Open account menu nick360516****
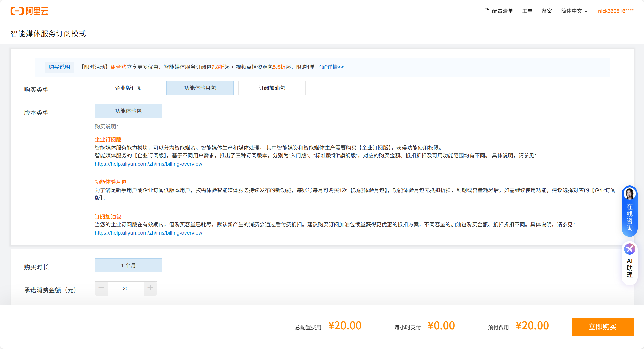The width and height of the screenshot is (644, 349). (x=616, y=11)
